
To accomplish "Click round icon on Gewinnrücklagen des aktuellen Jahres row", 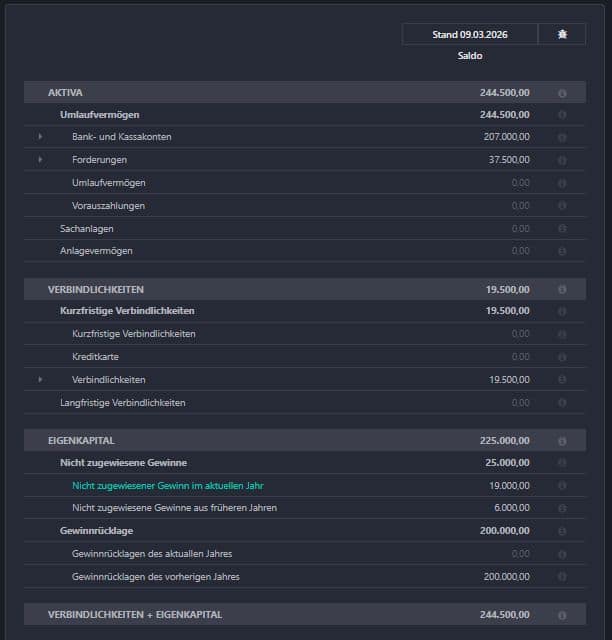I will (562, 554).
